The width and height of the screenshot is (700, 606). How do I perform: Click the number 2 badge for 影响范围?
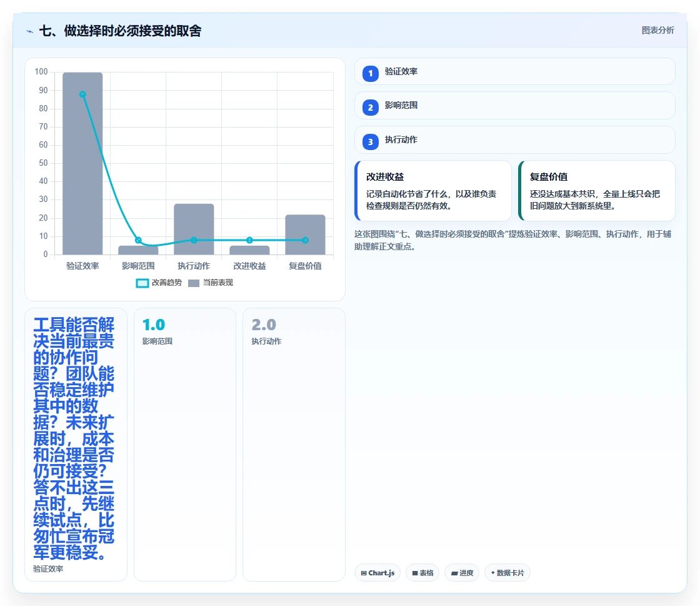pos(370,107)
